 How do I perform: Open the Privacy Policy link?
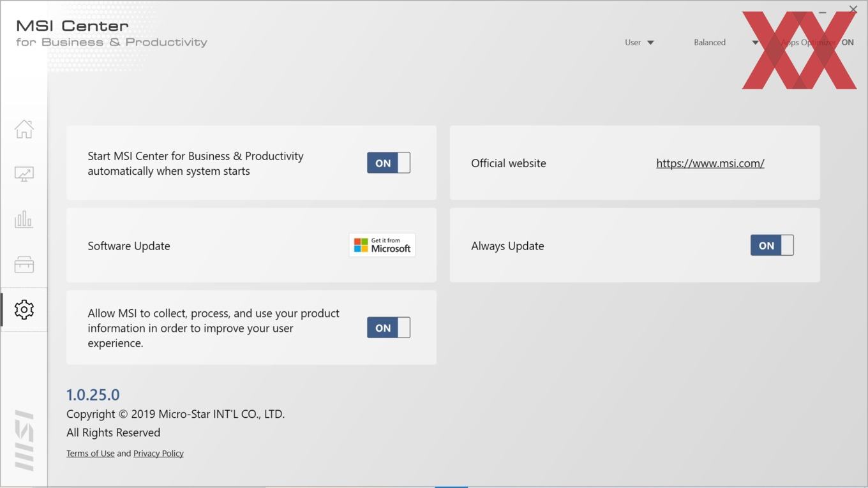click(158, 453)
